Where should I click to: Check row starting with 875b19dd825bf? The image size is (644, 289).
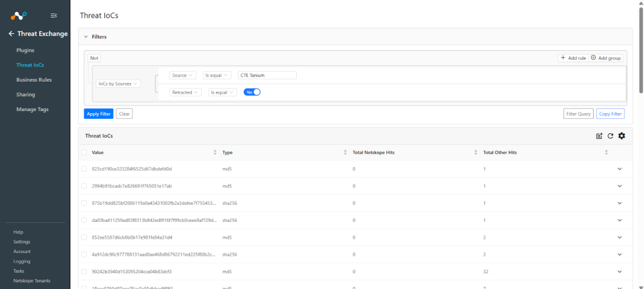point(84,203)
